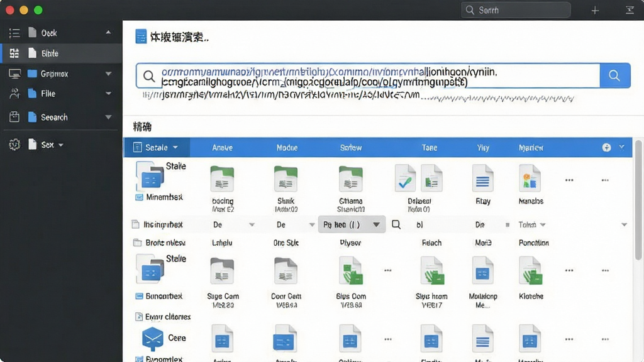Open the Slunk folder icon
Screen dimensions: 644x362
click(286, 179)
